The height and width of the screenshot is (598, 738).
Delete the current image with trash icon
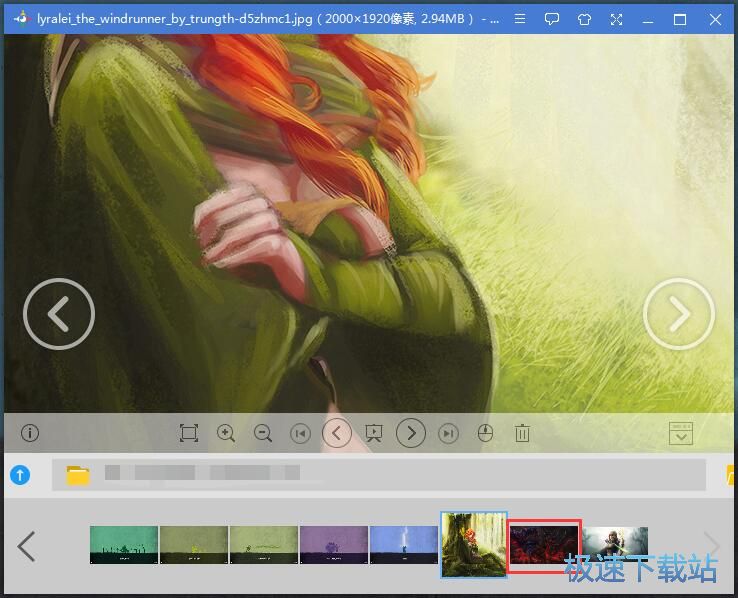click(x=522, y=433)
